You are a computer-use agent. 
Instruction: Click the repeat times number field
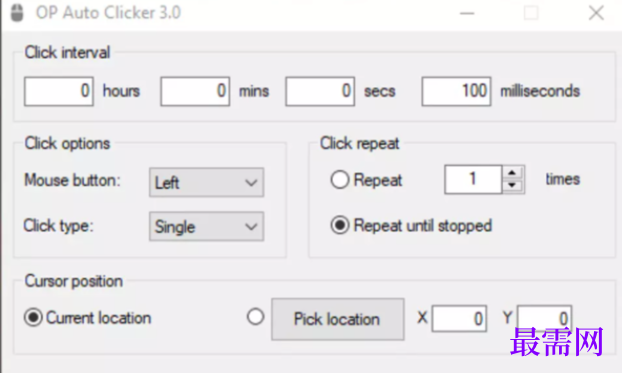pos(473,179)
